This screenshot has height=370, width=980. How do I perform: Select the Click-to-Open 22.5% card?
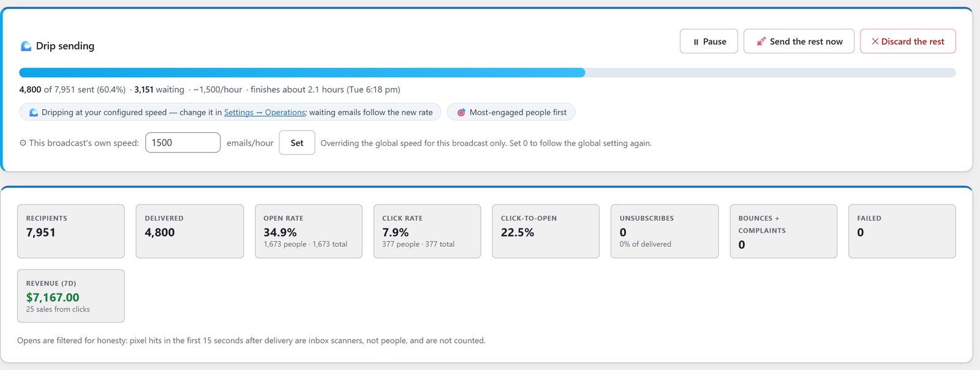(546, 231)
